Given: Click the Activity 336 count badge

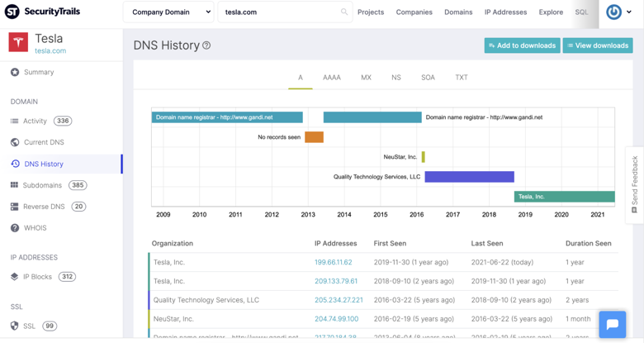Looking at the screenshot, I should (63, 121).
